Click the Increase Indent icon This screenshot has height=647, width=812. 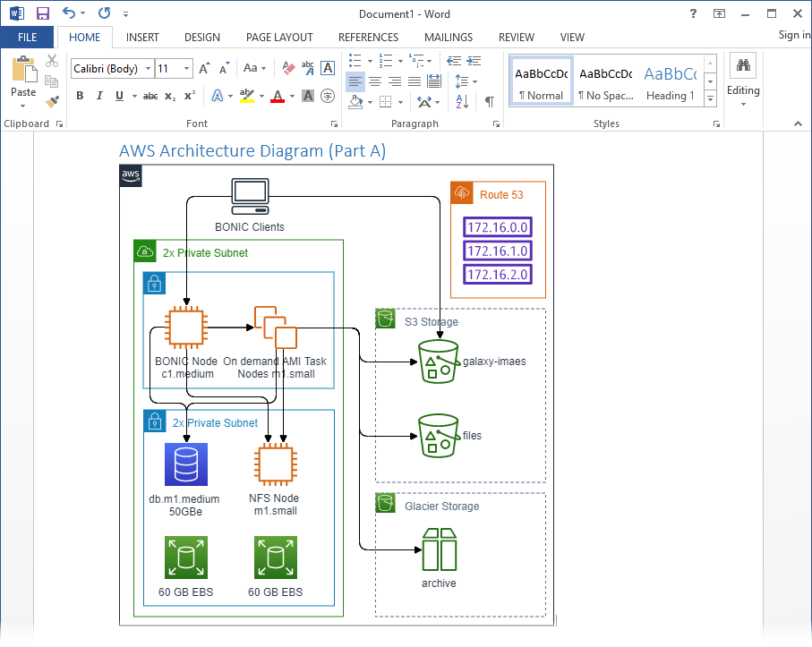click(x=474, y=61)
